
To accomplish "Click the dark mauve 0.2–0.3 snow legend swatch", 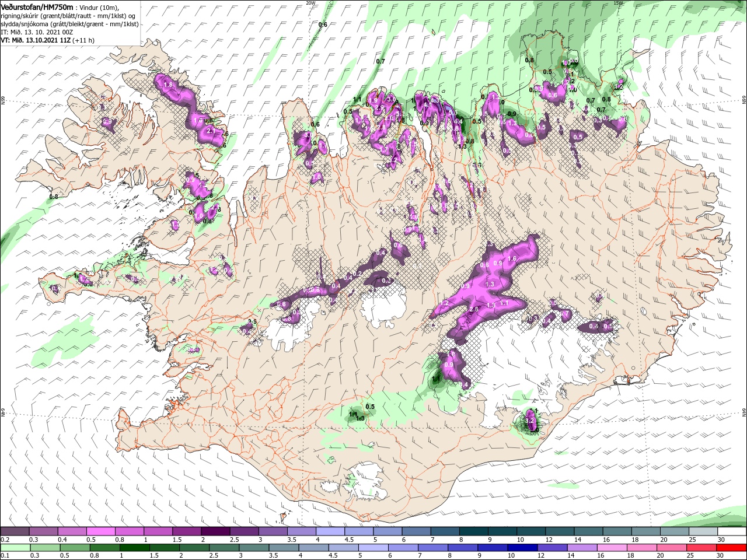I will [15, 531].
